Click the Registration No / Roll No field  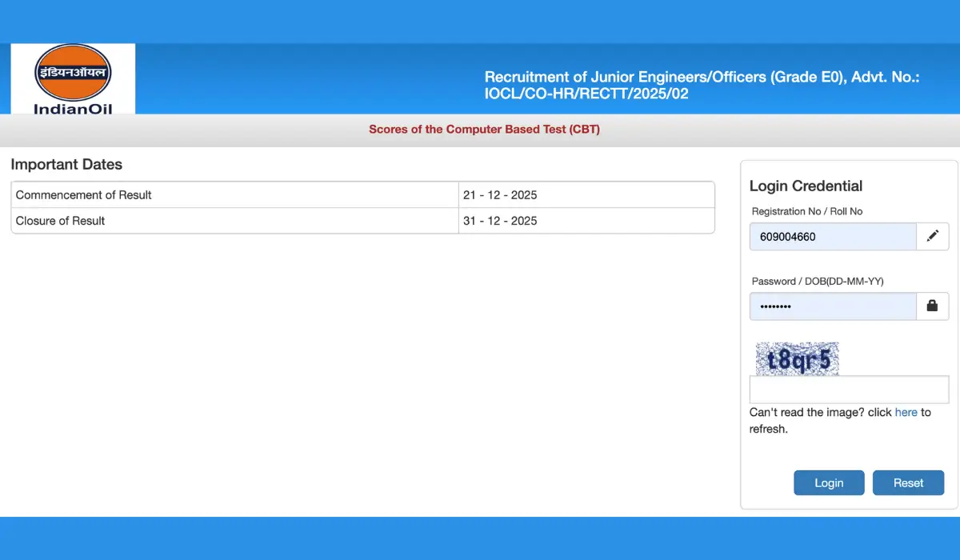pyautogui.click(x=832, y=236)
